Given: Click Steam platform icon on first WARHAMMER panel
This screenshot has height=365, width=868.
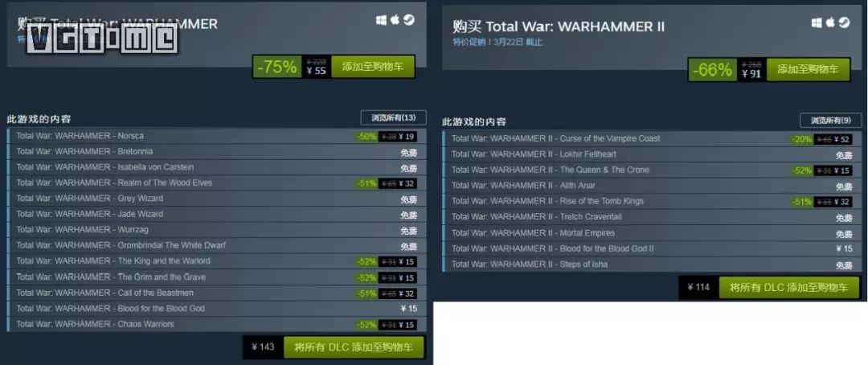Looking at the screenshot, I should coord(408,20).
